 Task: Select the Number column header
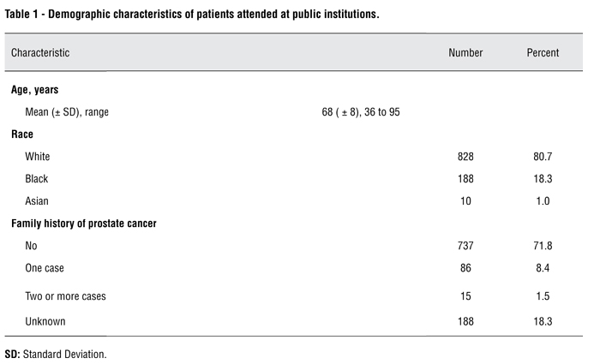click(x=465, y=53)
